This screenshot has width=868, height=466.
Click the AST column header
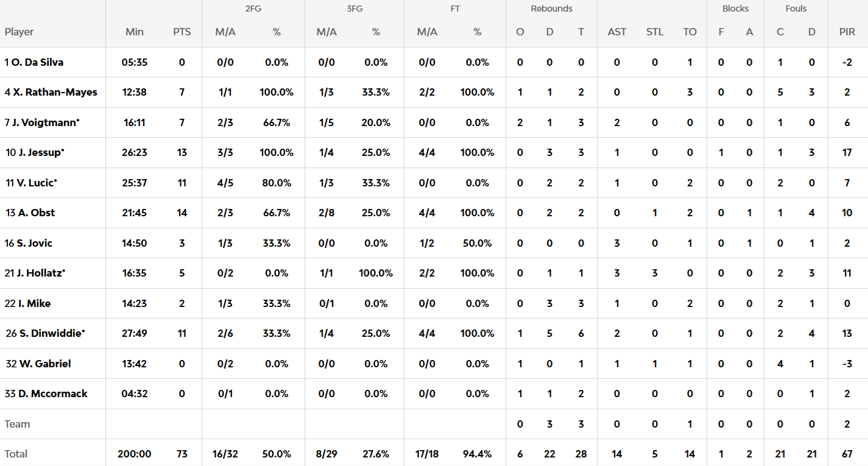pos(617,32)
